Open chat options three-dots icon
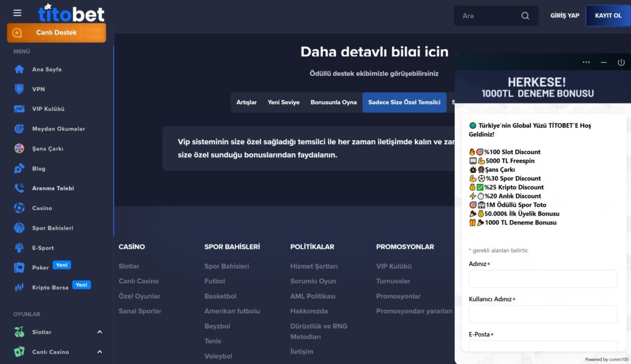 pos(586,62)
